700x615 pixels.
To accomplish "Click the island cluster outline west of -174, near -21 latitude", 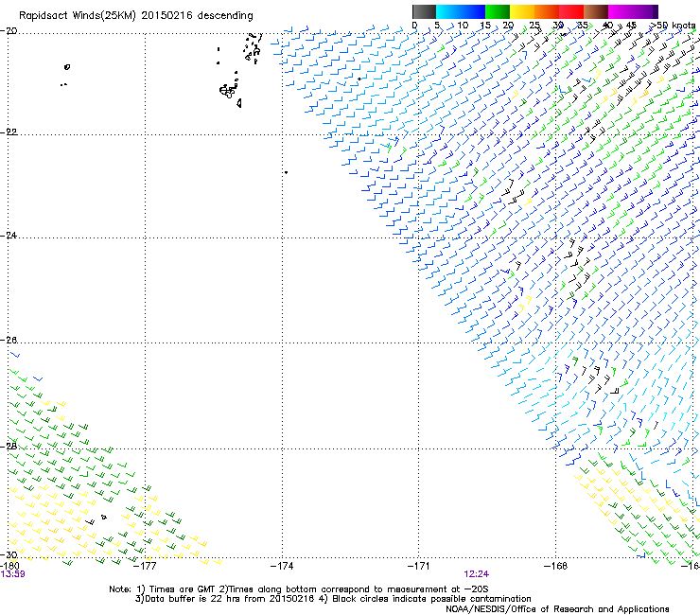I will pyautogui.click(x=229, y=91).
